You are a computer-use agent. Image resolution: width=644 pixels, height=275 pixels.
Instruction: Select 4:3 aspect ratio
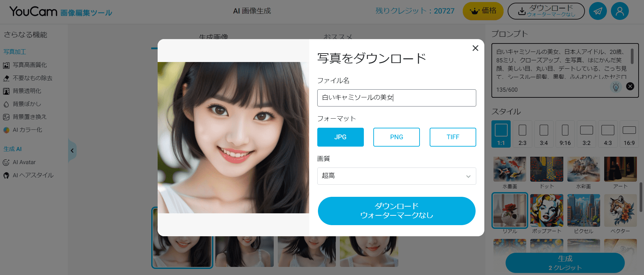tap(608, 134)
